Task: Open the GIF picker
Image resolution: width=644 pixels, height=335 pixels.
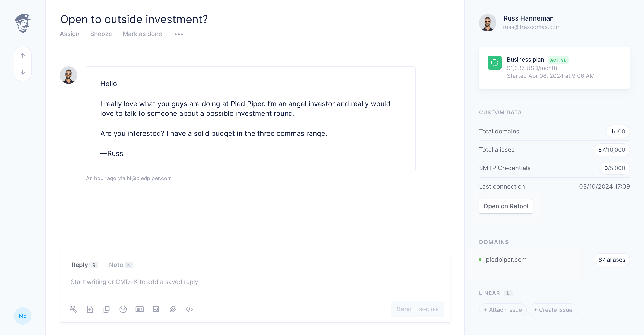Action: (140, 309)
